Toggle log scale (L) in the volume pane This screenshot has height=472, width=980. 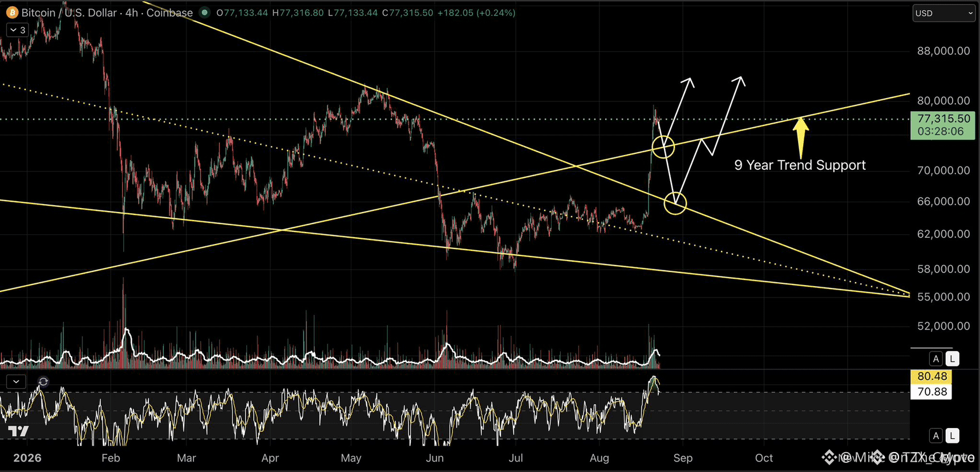tap(952, 359)
